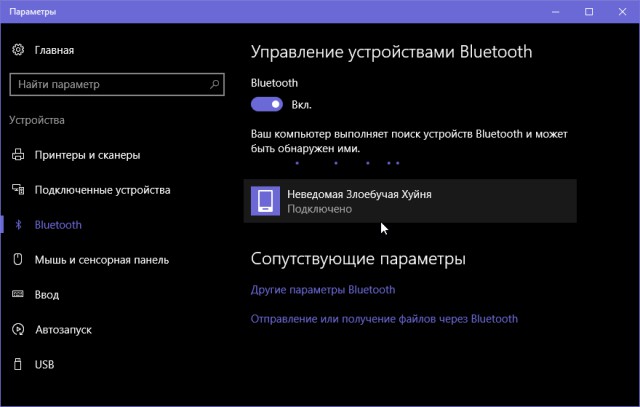Open the Главная settings home label
This screenshot has height=407, width=640.
point(54,50)
